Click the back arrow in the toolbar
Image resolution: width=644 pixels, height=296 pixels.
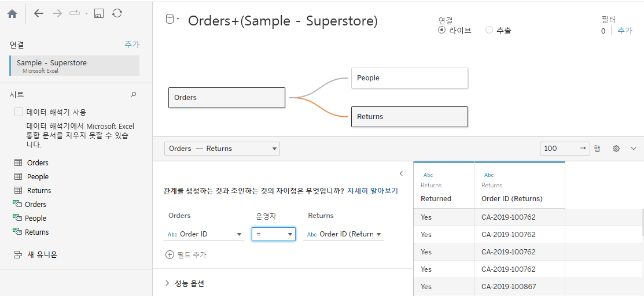(x=39, y=13)
